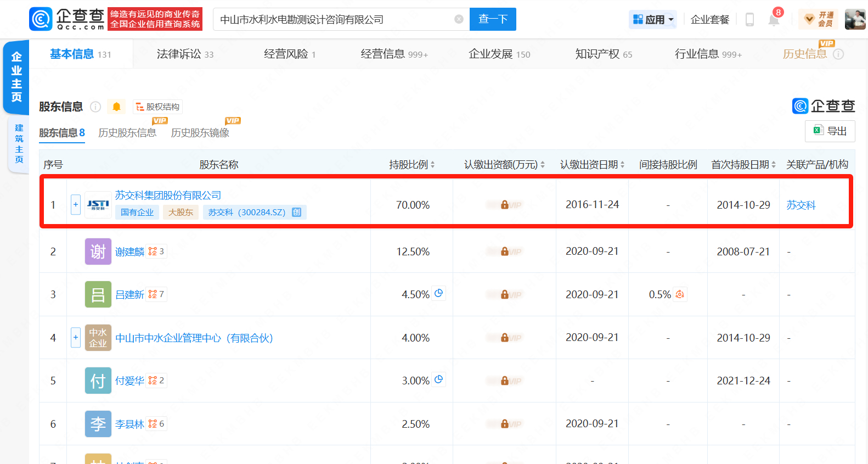This screenshot has width=868, height=464.
Task: Click locked VIP amount in 谢建麟 row
Action: coord(505,251)
